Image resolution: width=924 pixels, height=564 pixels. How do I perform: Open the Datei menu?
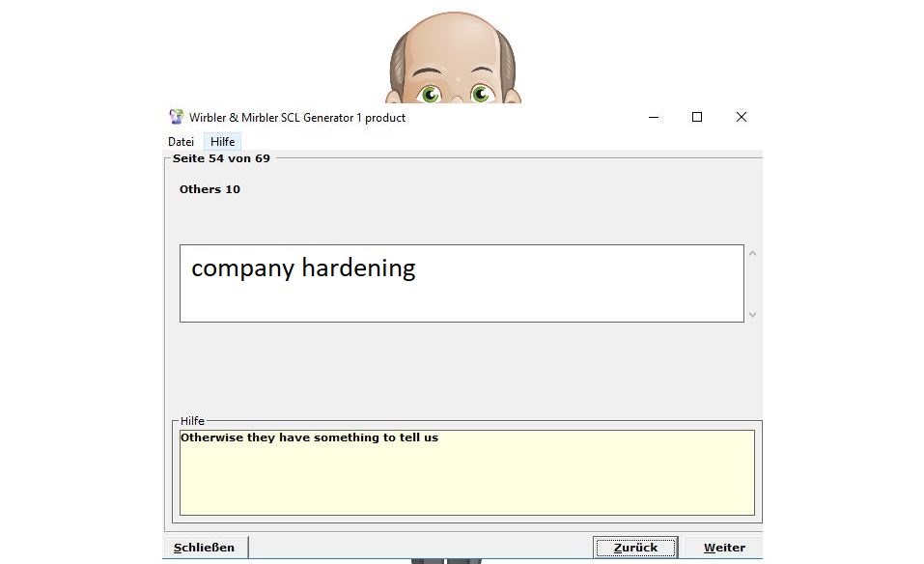(181, 142)
